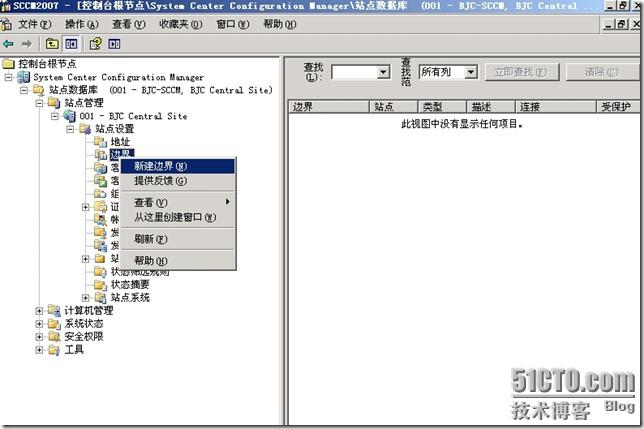The width and height of the screenshot is (644, 429).
Task: Open the 文件 menu
Action: pos(34,25)
